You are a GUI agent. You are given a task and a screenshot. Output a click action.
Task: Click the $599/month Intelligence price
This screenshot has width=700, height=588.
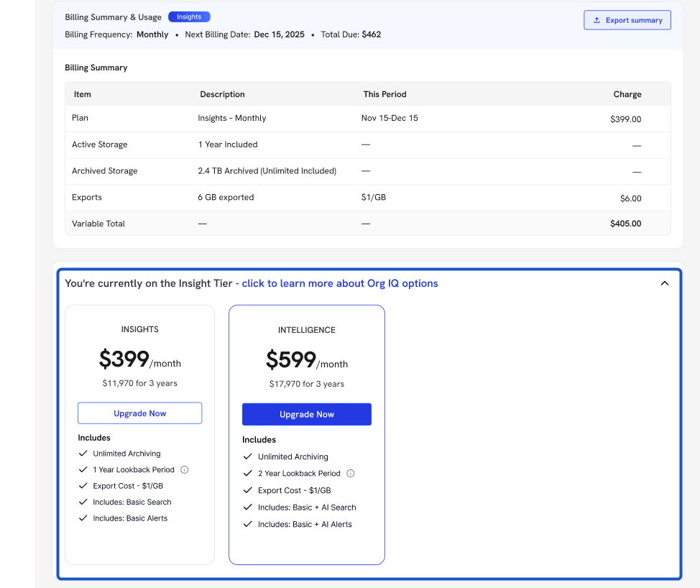point(306,360)
